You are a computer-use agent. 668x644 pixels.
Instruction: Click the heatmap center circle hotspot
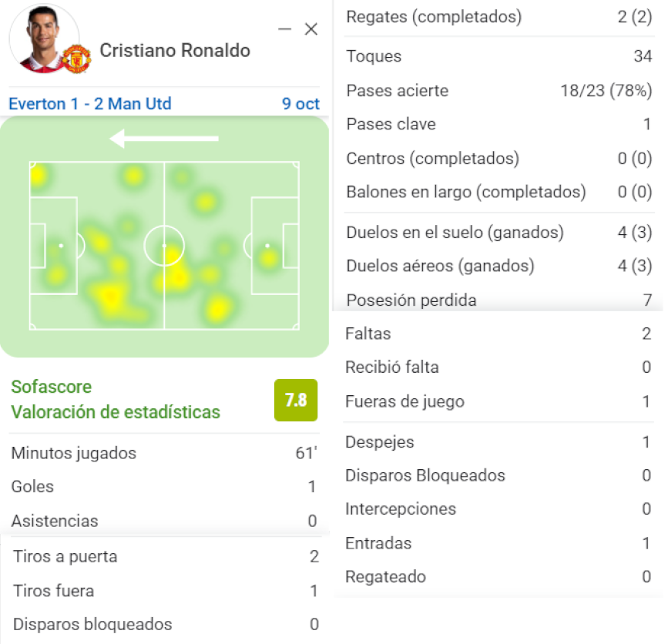164,246
